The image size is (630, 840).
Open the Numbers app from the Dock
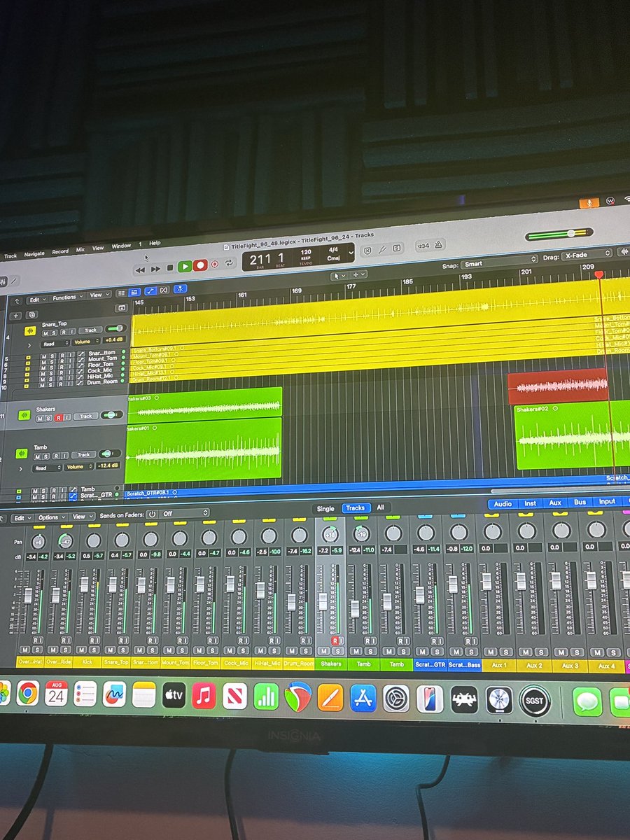[266, 697]
